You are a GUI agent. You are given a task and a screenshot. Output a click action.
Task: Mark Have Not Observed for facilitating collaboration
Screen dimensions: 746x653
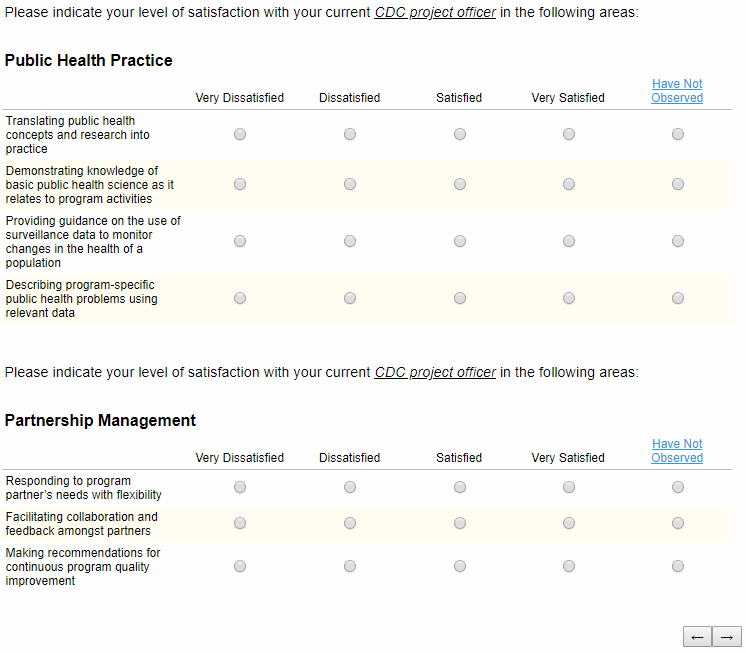678,523
